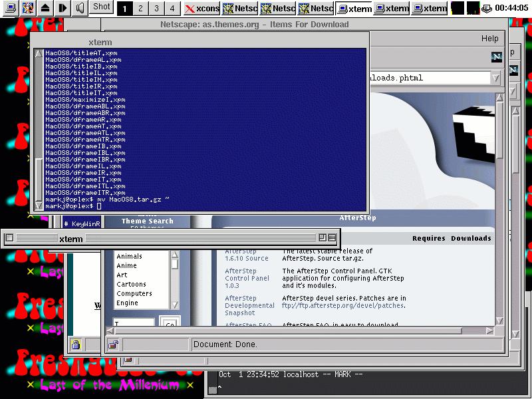
Task: Select Computers in the theme category list
Action: (x=134, y=293)
